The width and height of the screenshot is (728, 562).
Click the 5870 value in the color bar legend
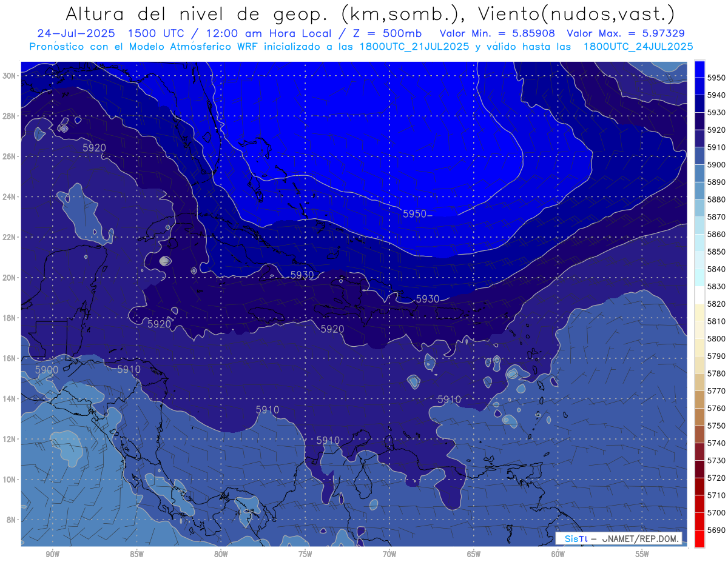[716, 216]
